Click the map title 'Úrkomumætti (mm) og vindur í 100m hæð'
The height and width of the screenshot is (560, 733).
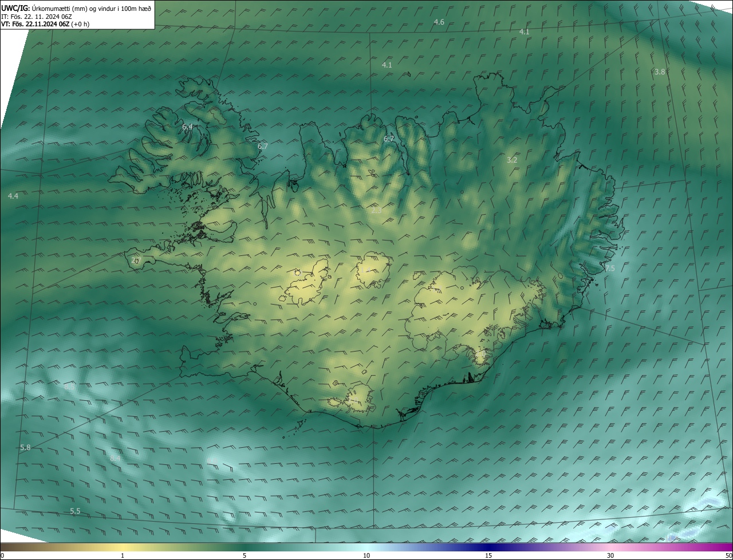pyautogui.click(x=92, y=8)
